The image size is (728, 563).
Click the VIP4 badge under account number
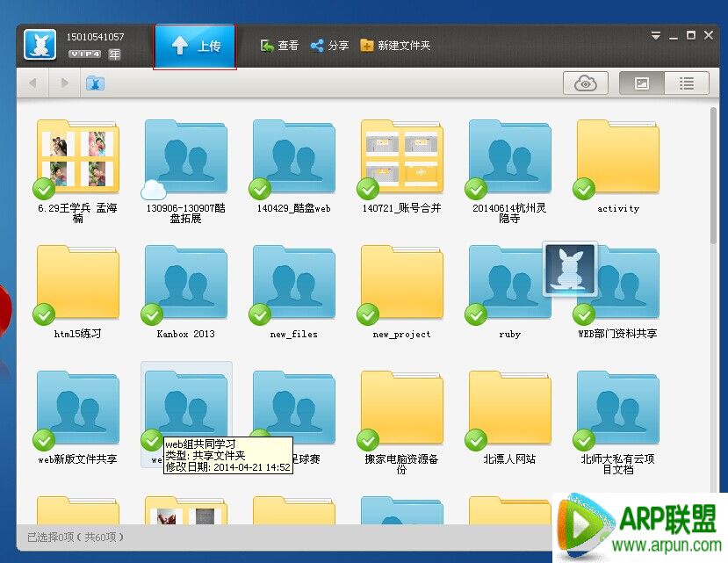pyautogui.click(x=85, y=54)
